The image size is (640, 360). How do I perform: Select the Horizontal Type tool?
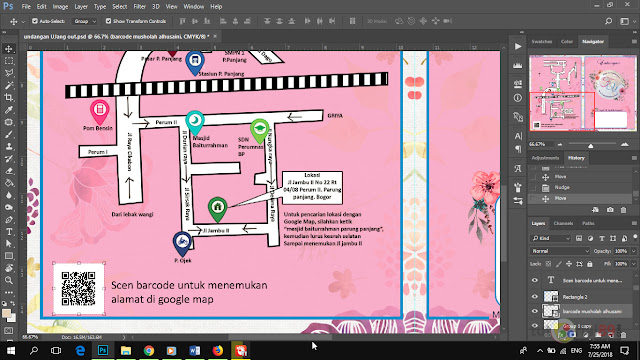click(9, 231)
